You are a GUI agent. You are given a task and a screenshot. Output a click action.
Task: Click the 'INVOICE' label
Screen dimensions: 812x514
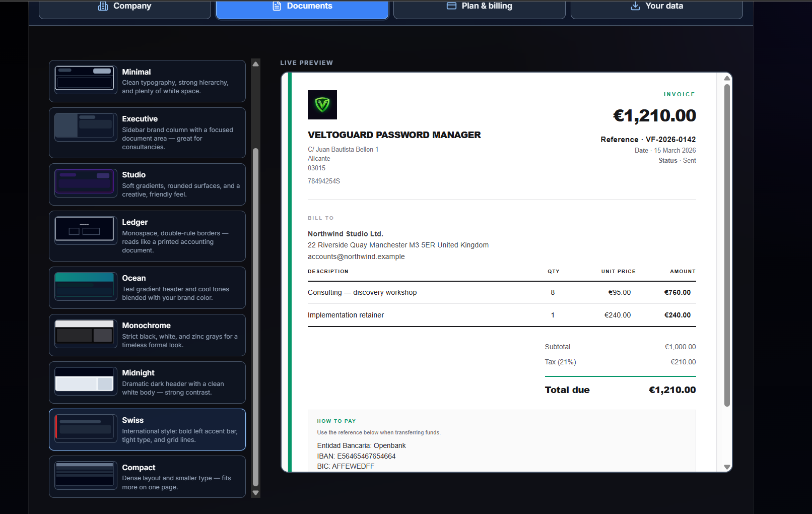tap(680, 94)
